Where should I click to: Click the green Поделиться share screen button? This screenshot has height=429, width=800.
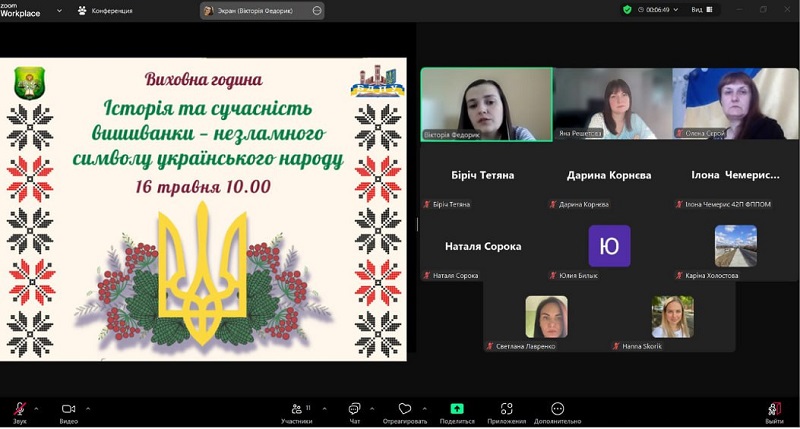click(x=457, y=411)
